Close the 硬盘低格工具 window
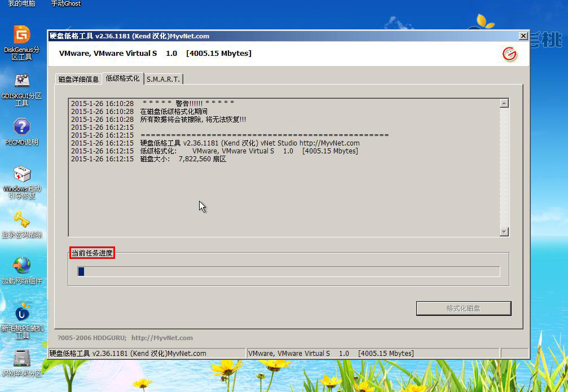The height and width of the screenshot is (392, 568). coord(523,36)
